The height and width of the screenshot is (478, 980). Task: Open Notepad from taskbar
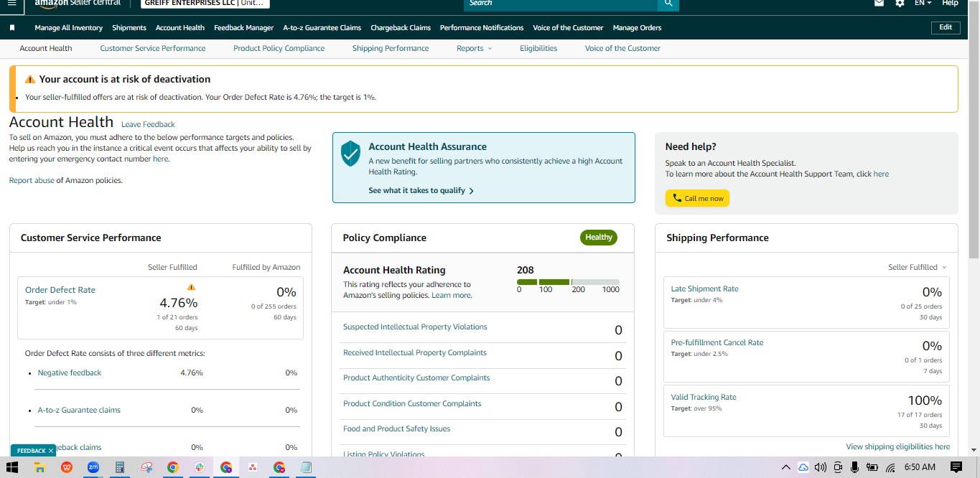point(306,467)
